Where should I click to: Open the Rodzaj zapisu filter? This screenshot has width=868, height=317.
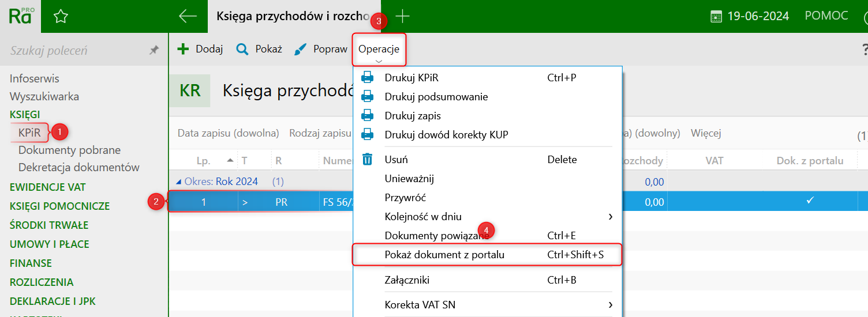click(x=320, y=133)
